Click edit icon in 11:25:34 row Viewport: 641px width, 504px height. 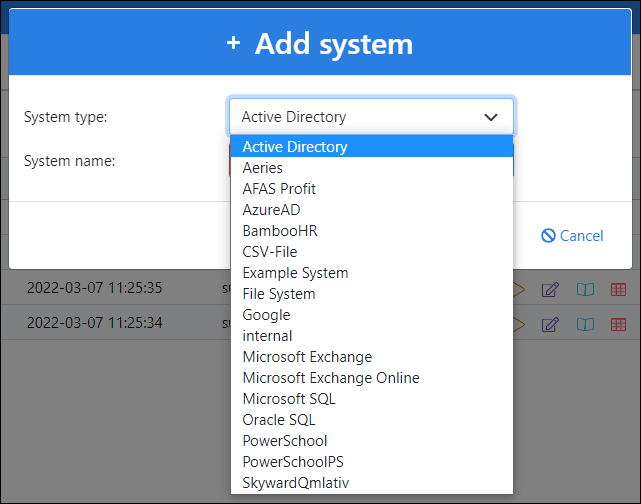click(549, 324)
